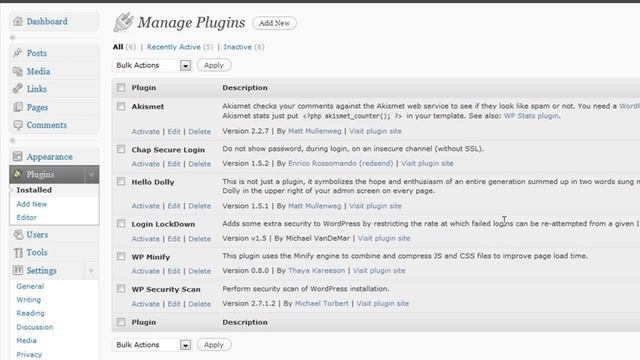Open the bottom Bulk Actions dropdown
Screen dimensions: 640x360
point(152,345)
